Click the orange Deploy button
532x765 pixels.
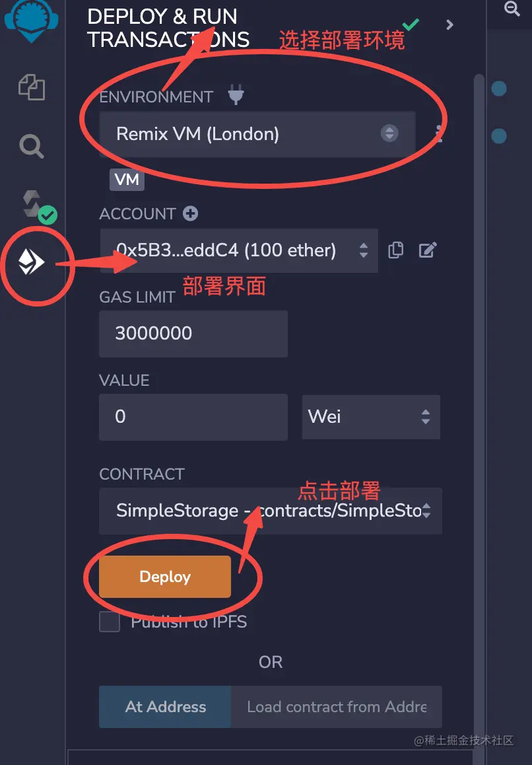165,577
